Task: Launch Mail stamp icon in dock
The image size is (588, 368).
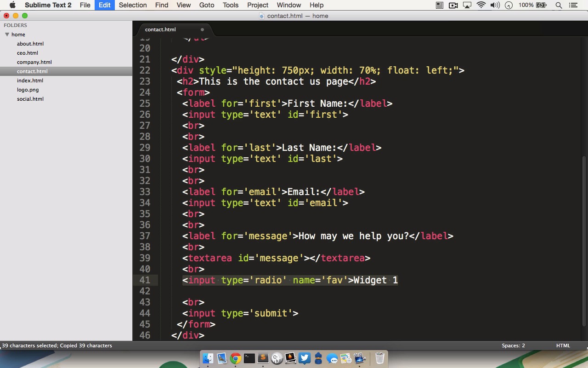Action: [222, 358]
